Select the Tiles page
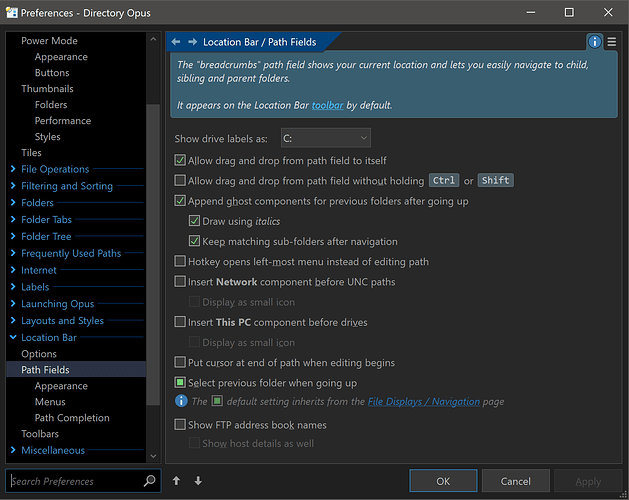Image resolution: width=629 pixels, height=500 pixels. (x=31, y=153)
